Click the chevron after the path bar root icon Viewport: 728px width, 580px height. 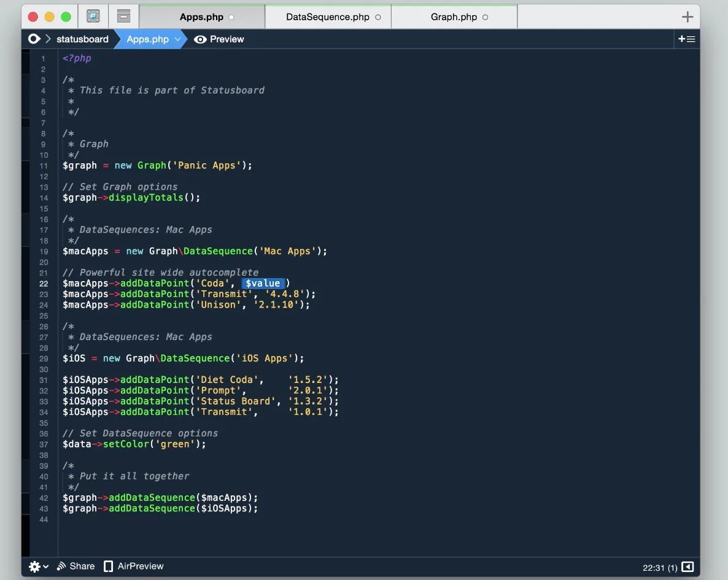click(47, 39)
